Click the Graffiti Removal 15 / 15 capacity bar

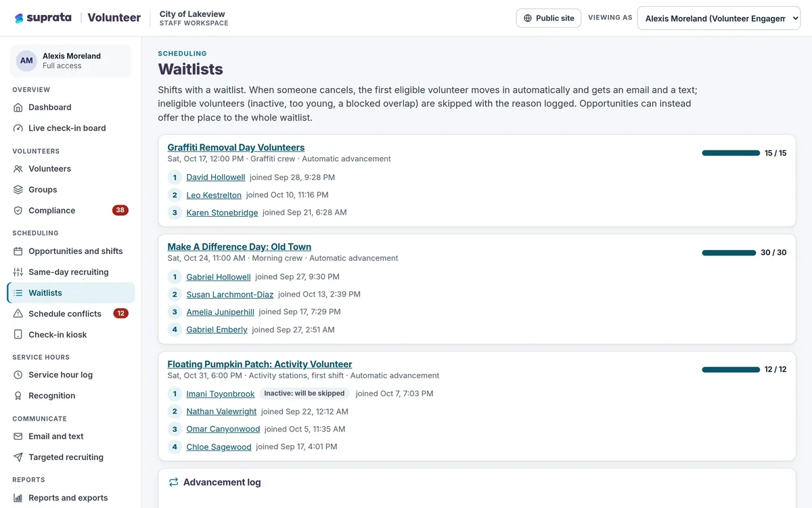click(x=731, y=153)
